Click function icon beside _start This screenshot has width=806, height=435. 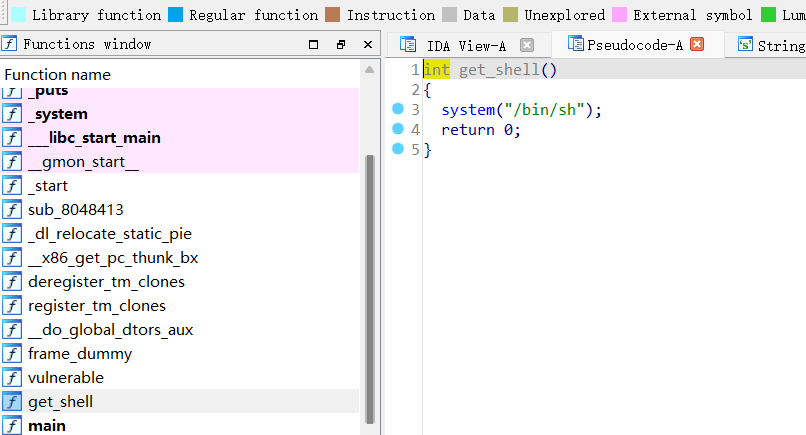point(12,186)
